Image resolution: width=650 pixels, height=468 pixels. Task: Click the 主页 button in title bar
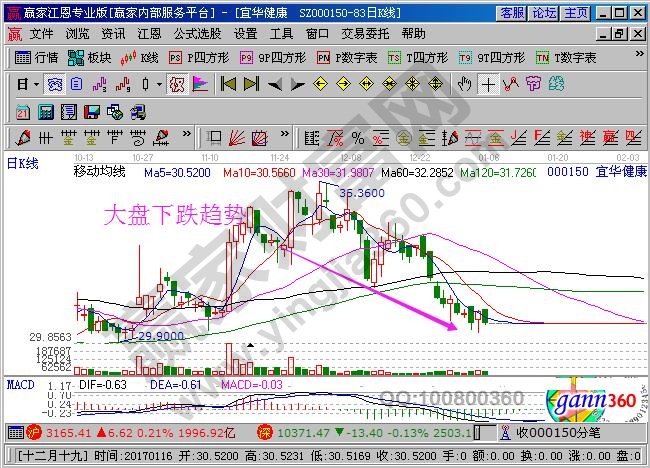click(576, 13)
